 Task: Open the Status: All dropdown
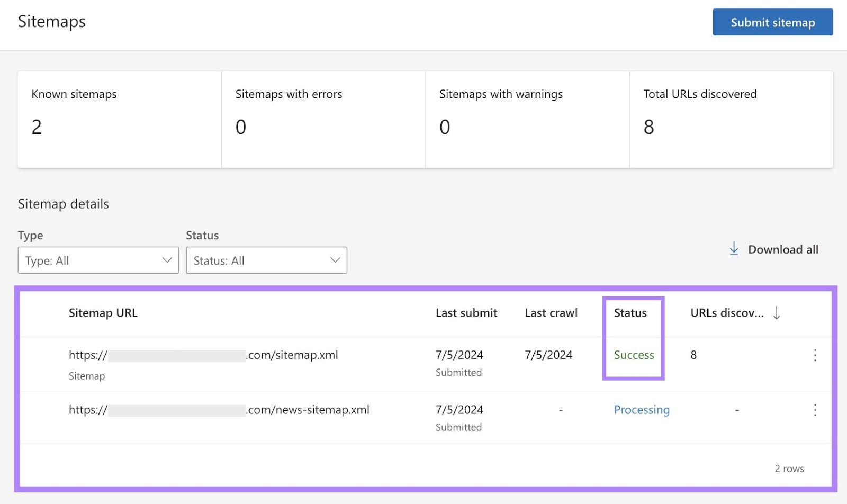point(266,260)
